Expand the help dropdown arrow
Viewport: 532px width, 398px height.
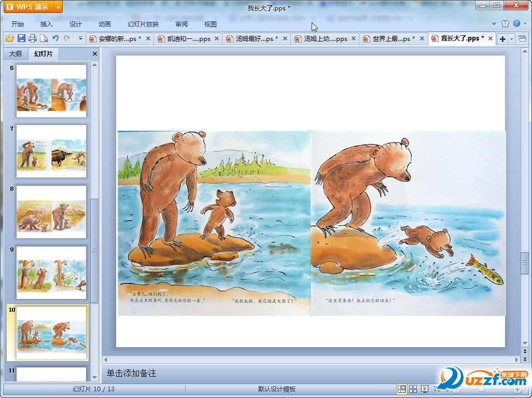[525, 23]
